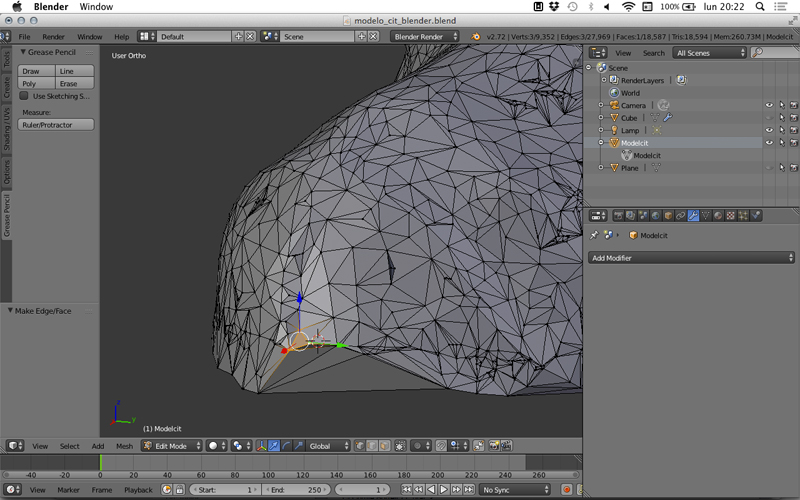
Task: Open the Render menu
Action: (54, 37)
